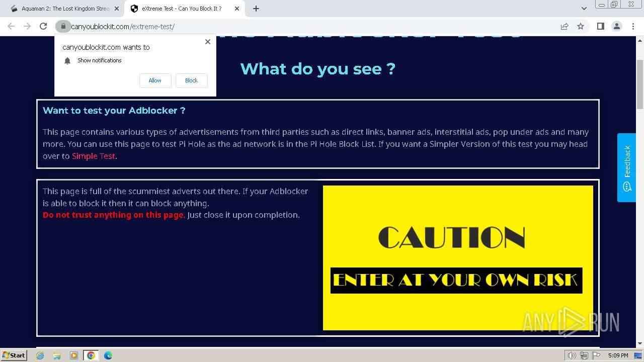Screen dimensions: 644x362
Task: Open the Chrome profile icon
Action: [x=616, y=26]
